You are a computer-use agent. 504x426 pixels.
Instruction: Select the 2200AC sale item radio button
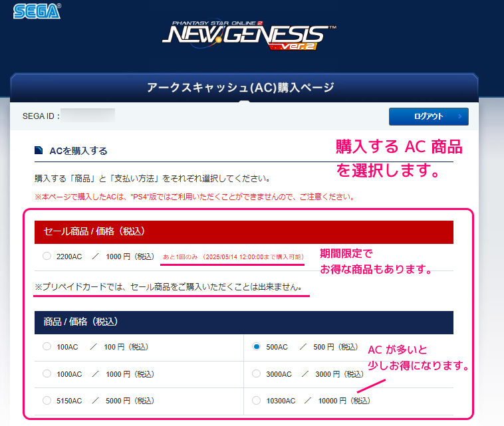click(47, 256)
